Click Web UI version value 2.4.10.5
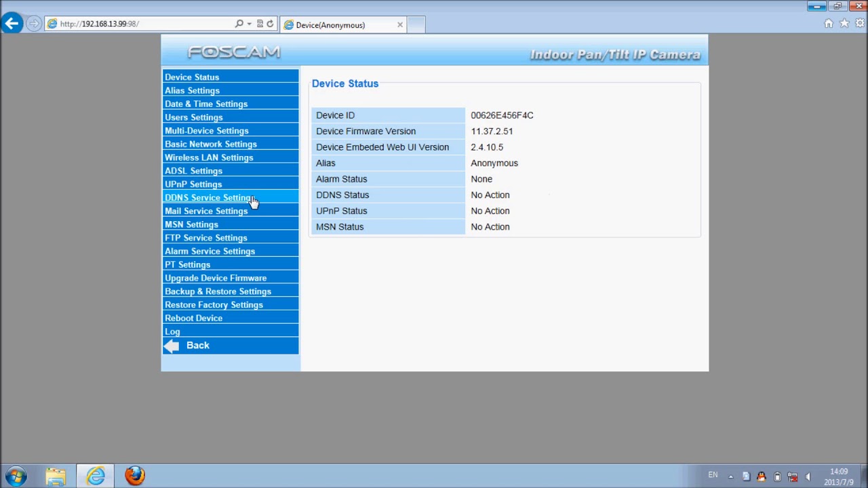The width and height of the screenshot is (868, 488). point(487,147)
